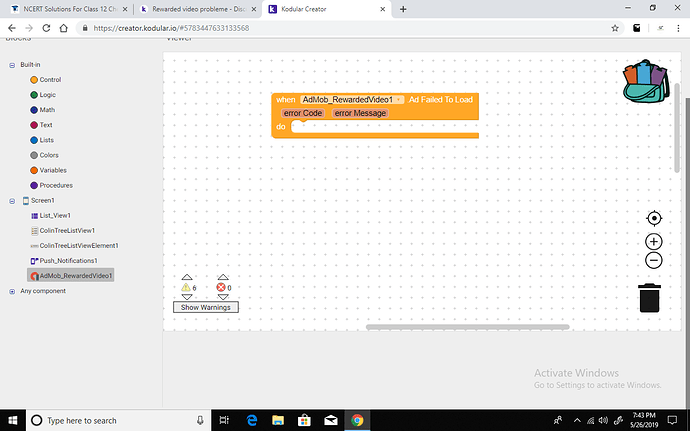The height and width of the screenshot is (431, 690).
Task: Center the workspace with target icon
Action: coord(654,218)
